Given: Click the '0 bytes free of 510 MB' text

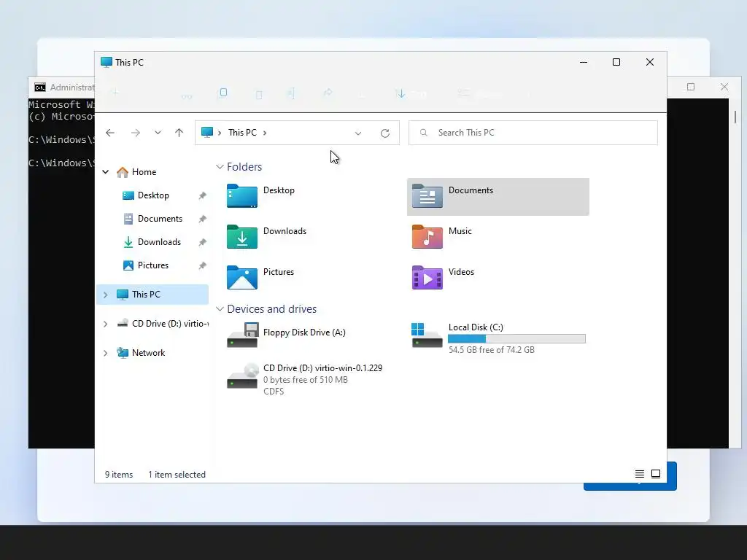Looking at the screenshot, I should tap(306, 380).
